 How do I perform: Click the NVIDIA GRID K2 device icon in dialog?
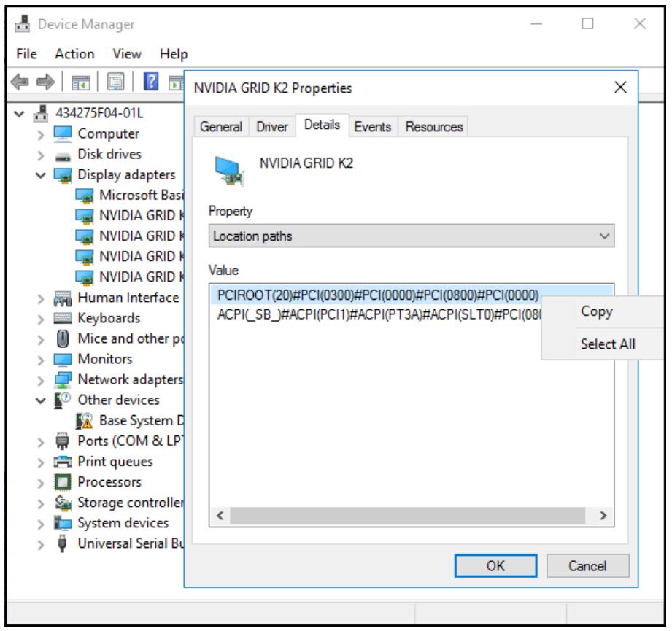click(x=230, y=171)
